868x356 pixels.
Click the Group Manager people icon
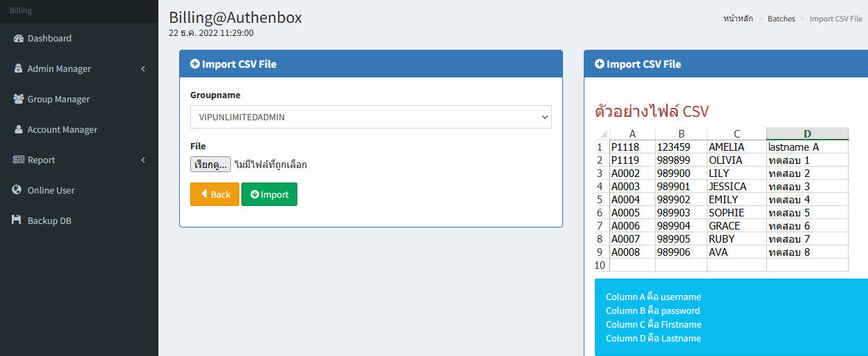(19, 99)
